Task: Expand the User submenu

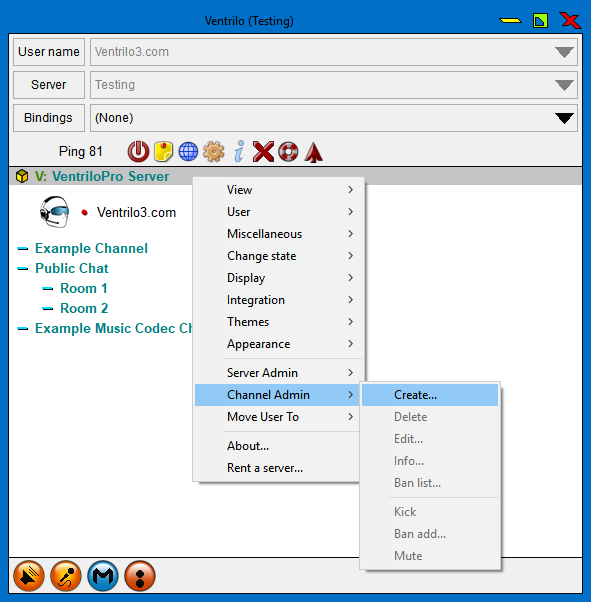Action: tap(278, 212)
